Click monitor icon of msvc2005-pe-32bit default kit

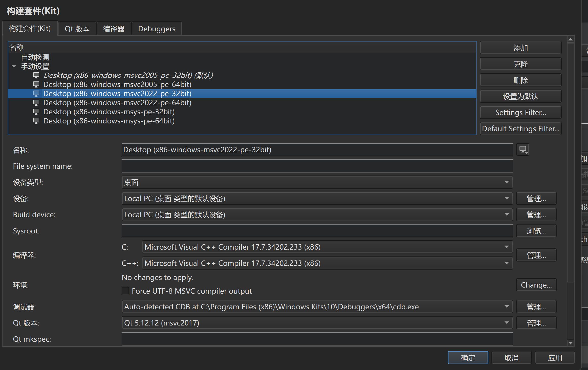click(x=36, y=75)
